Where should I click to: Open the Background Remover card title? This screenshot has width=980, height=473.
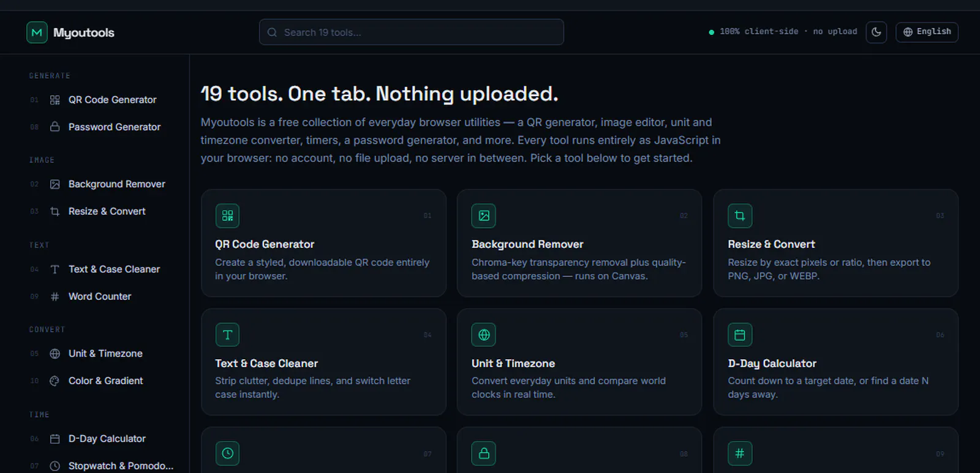tap(527, 244)
